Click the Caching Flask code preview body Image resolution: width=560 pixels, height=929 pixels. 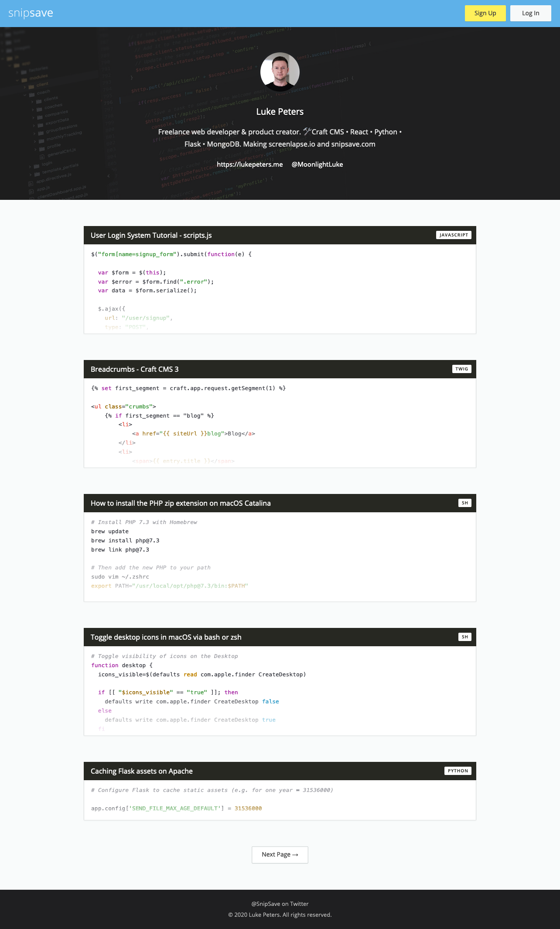click(x=280, y=799)
